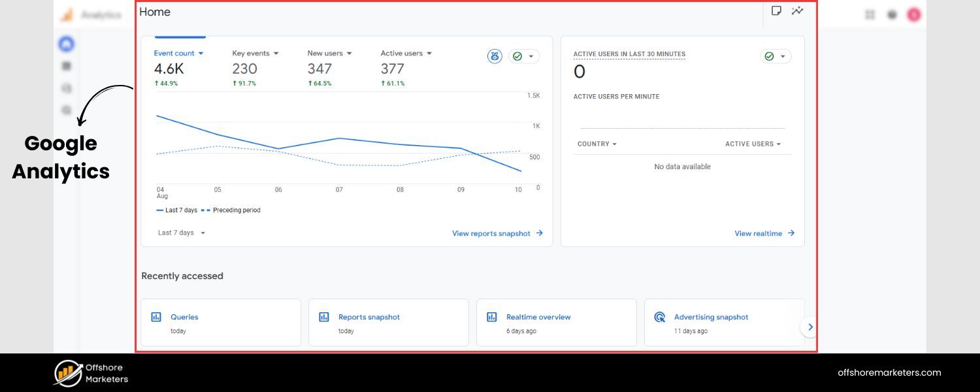
Task: Open the Advertising section from the sidebar
Action: [65, 109]
